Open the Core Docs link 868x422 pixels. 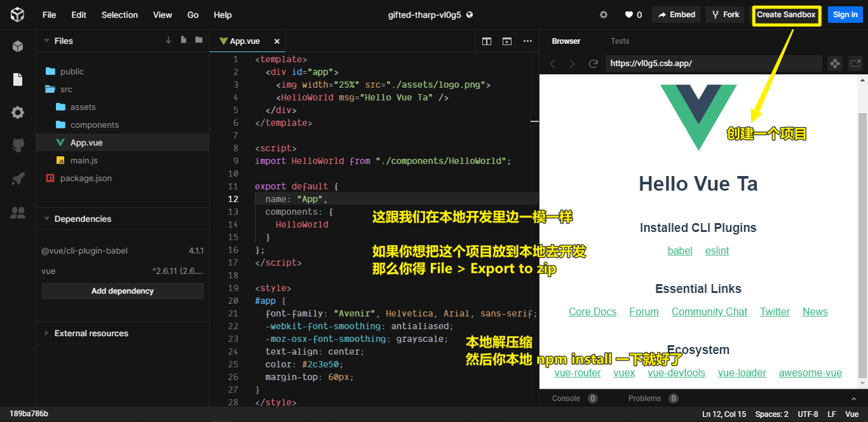(x=592, y=312)
